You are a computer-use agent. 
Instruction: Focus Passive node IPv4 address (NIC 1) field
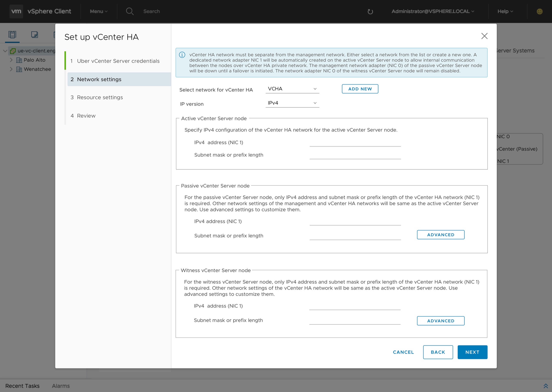click(x=355, y=221)
